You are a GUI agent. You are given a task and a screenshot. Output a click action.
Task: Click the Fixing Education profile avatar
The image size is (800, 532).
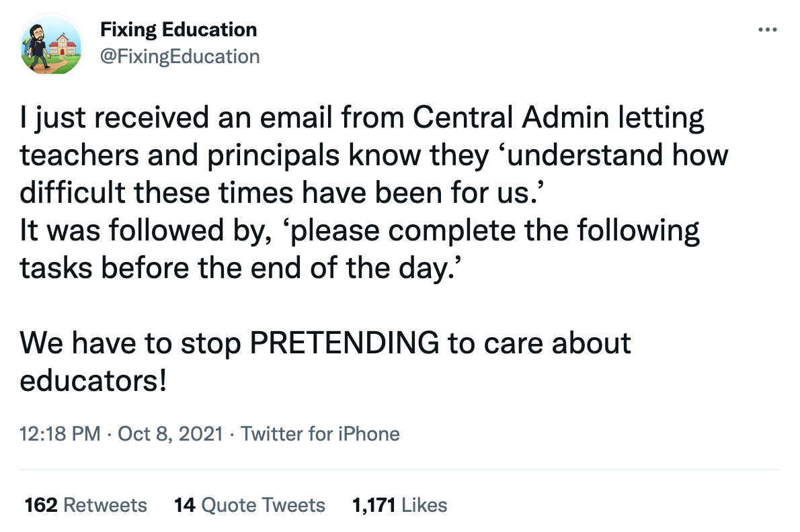(51, 44)
